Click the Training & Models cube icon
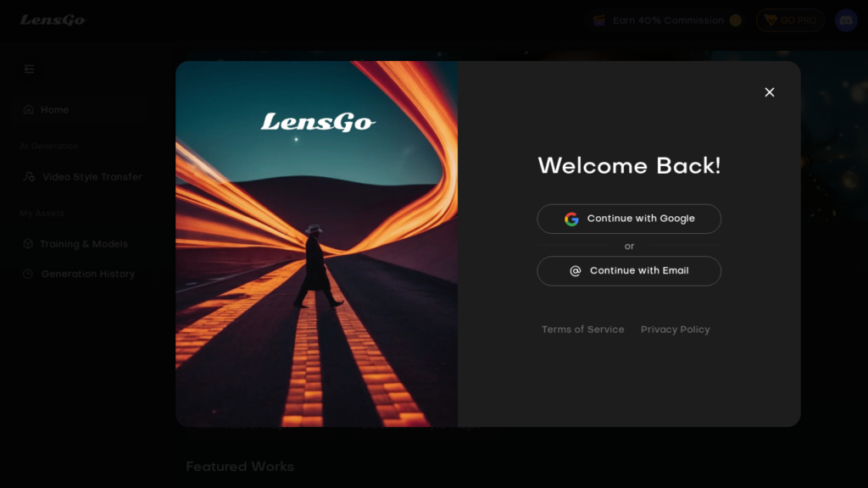 click(x=27, y=243)
